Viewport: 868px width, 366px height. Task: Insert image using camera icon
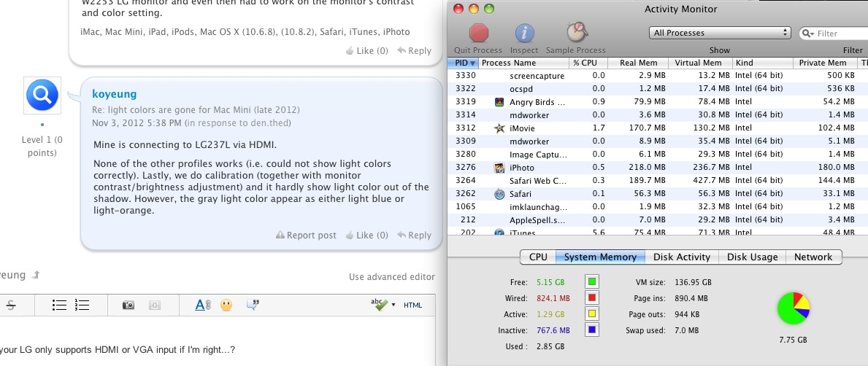coord(128,305)
